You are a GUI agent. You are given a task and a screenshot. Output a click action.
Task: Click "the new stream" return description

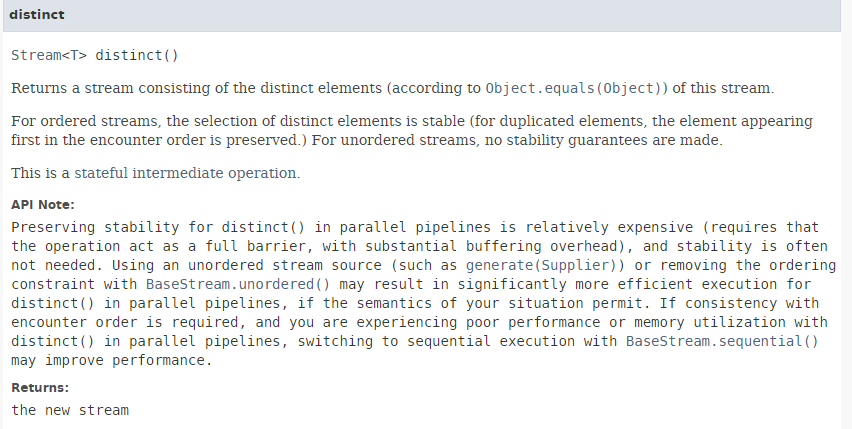coord(70,410)
